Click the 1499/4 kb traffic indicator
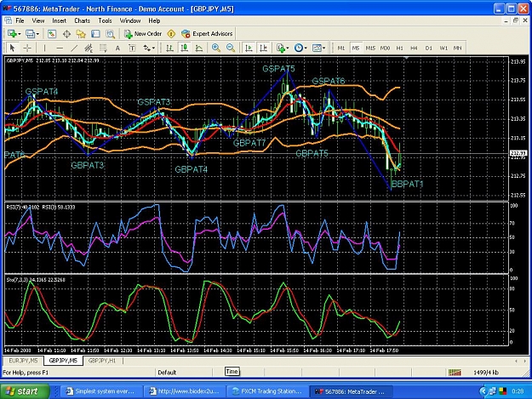Image resolution: width=532 pixels, height=399 pixels. tap(486, 373)
